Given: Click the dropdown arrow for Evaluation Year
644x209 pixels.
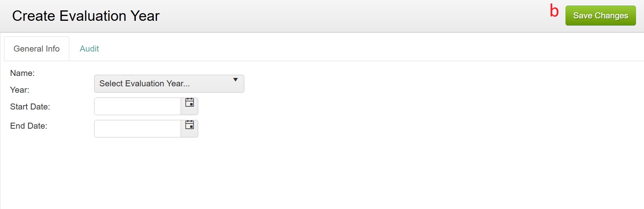Looking at the screenshot, I should [x=235, y=80].
